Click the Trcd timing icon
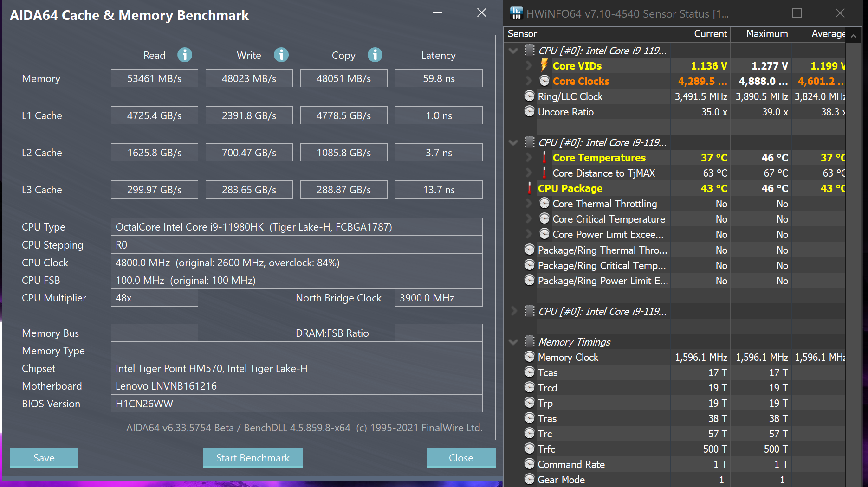This screenshot has height=487, width=868. [530, 388]
